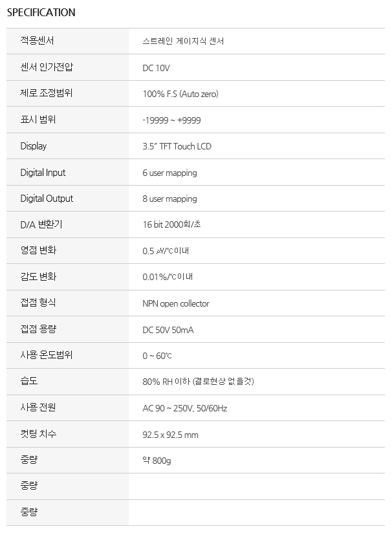
Task: Select the 약 800g weight value
Action: pyautogui.click(x=157, y=461)
